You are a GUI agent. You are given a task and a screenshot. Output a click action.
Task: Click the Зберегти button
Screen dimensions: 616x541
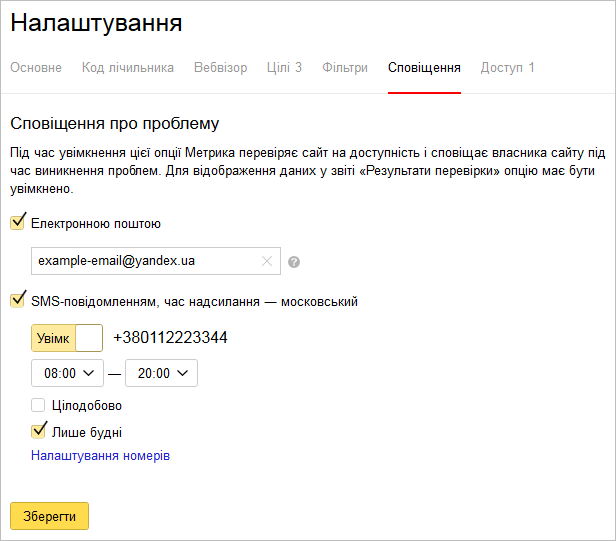(50, 516)
